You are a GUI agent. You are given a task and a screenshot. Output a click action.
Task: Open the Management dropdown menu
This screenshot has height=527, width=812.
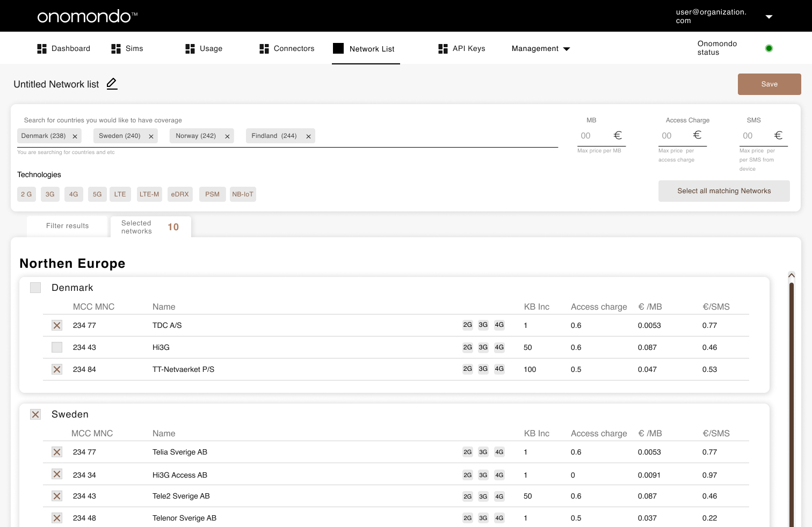[x=540, y=48]
